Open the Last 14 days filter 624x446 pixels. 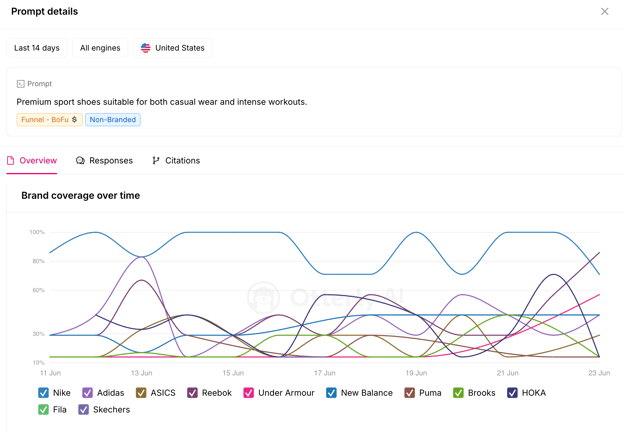pos(37,48)
